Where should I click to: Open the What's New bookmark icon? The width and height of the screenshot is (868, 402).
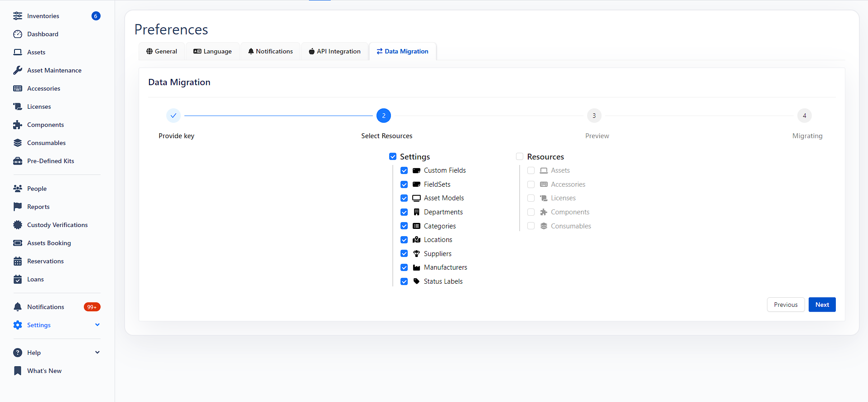(x=18, y=371)
